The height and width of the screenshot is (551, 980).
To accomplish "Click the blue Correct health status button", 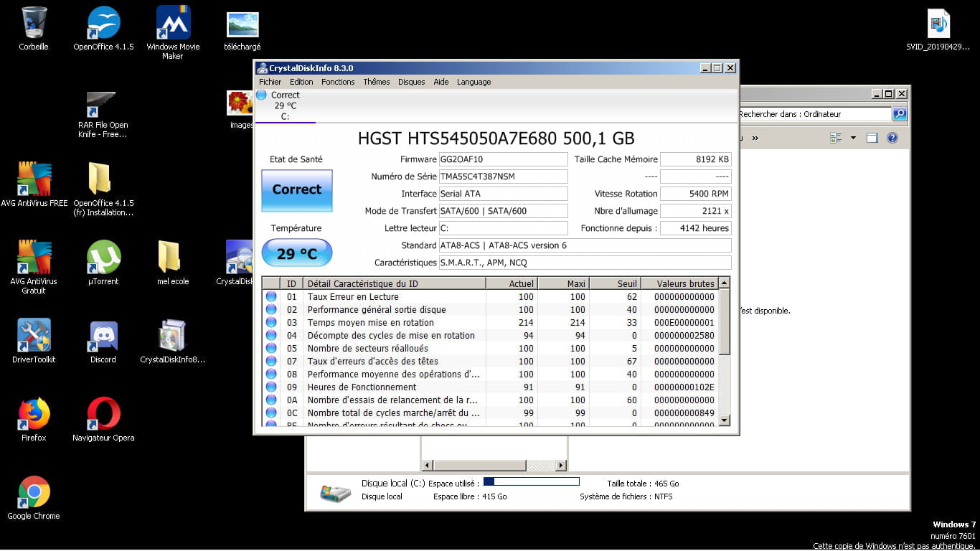I will pyautogui.click(x=296, y=190).
